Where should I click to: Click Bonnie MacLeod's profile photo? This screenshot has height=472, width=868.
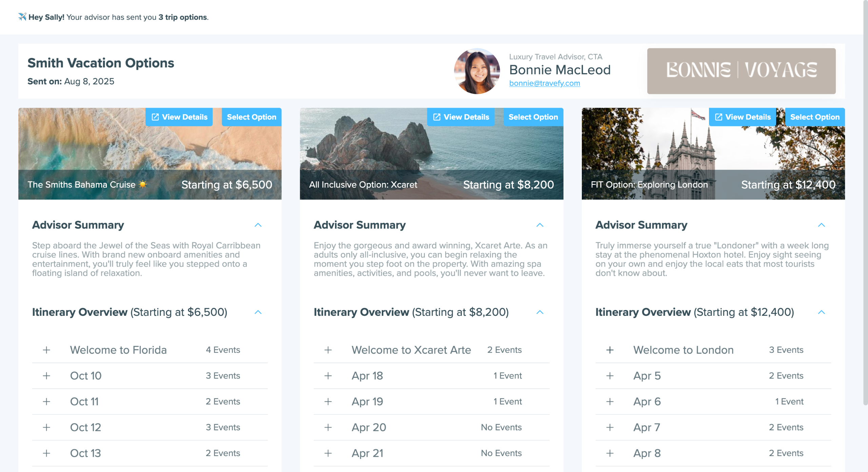pyautogui.click(x=477, y=71)
